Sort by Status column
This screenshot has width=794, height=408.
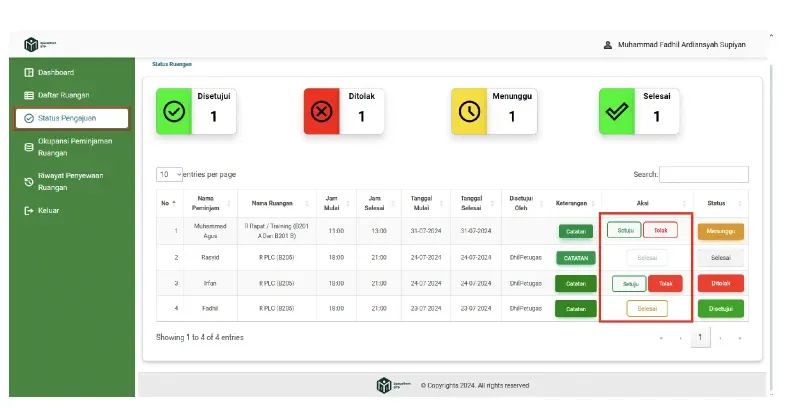[x=721, y=203]
